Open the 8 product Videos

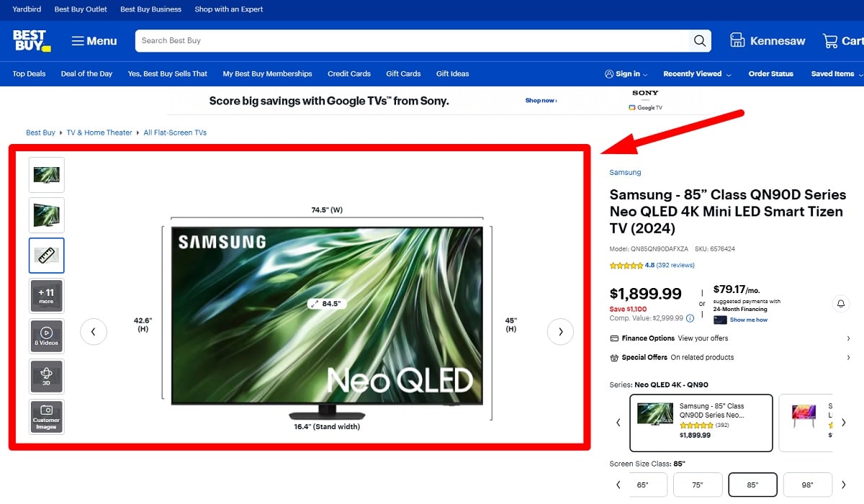coord(46,336)
